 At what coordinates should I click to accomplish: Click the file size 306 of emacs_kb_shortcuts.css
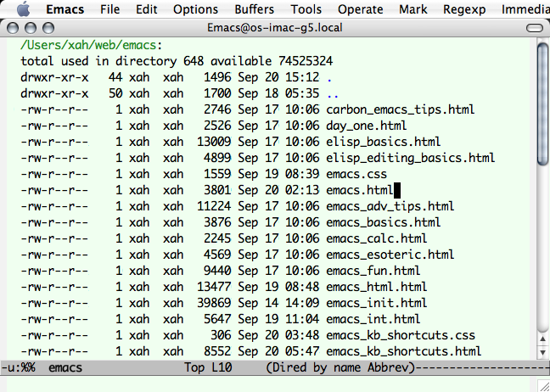(221, 335)
